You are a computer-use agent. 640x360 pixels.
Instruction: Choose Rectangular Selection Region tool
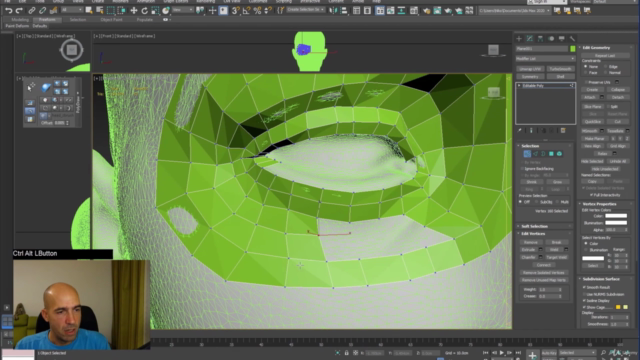pyautogui.click(x=111, y=11)
